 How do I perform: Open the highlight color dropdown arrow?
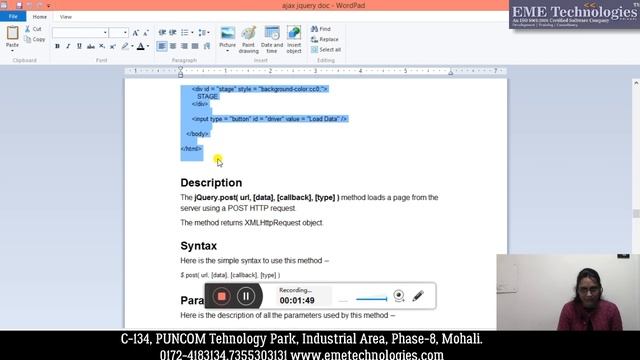pyautogui.click(x=132, y=47)
